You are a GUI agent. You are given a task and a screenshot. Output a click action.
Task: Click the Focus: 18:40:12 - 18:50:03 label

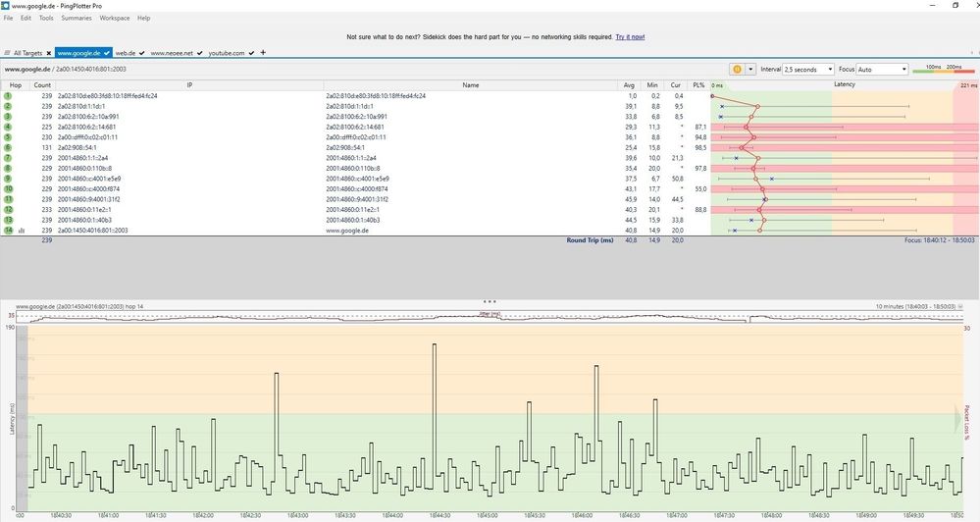[x=940, y=240]
